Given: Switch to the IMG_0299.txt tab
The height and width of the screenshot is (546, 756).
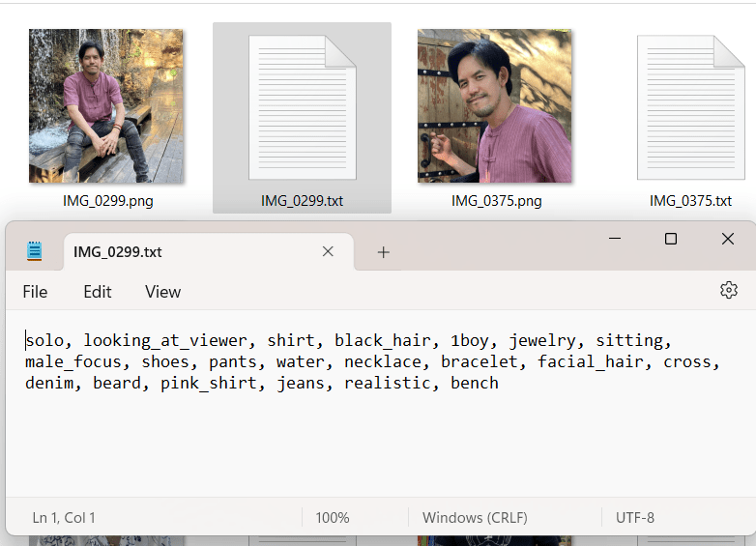Looking at the screenshot, I should [193, 252].
